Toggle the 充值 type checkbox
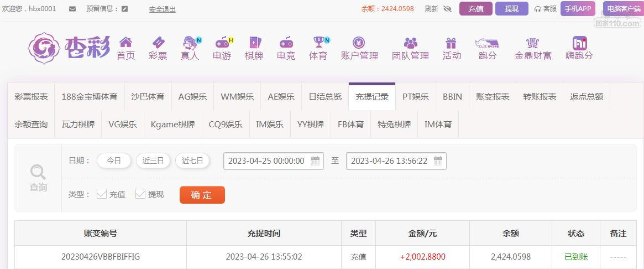 click(x=102, y=194)
